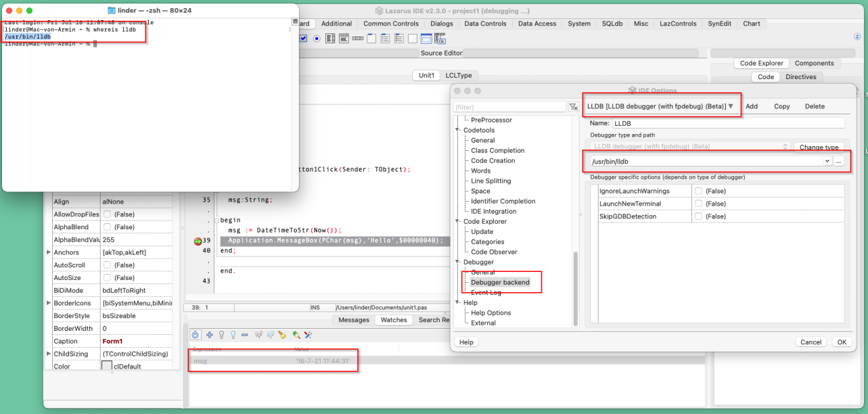Screen dimensions: 868x414
Task: Switch to the Common Controls palette tab
Action: coord(391,23)
